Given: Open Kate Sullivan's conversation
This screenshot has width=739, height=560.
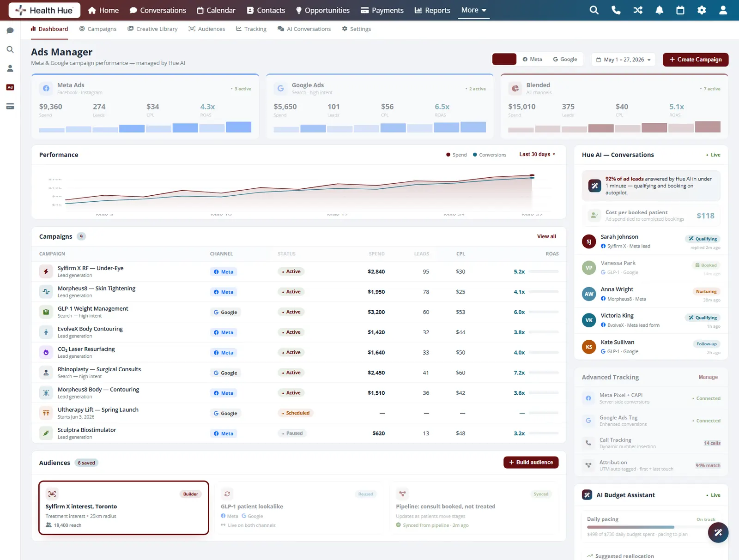Looking at the screenshot, I should [651, 346].
